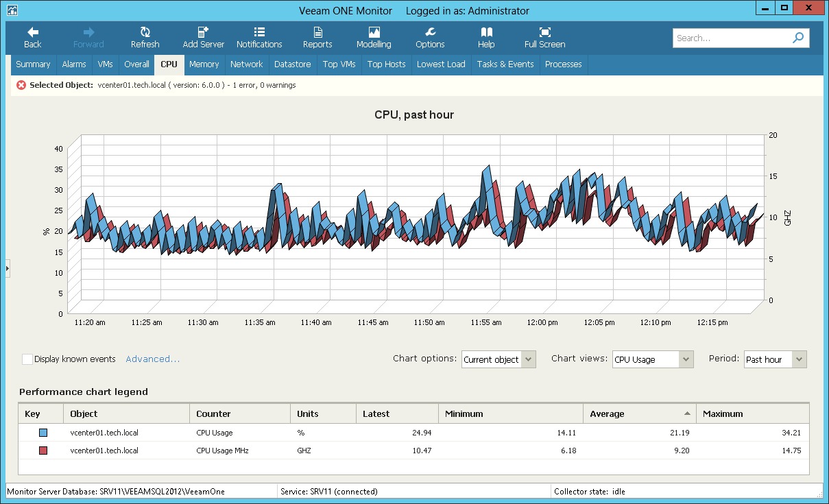The width and height of the screenshot is (829, 504).
Task: Click the search magnifier icon
Action: pyautogui.click(x=798, y=38)
